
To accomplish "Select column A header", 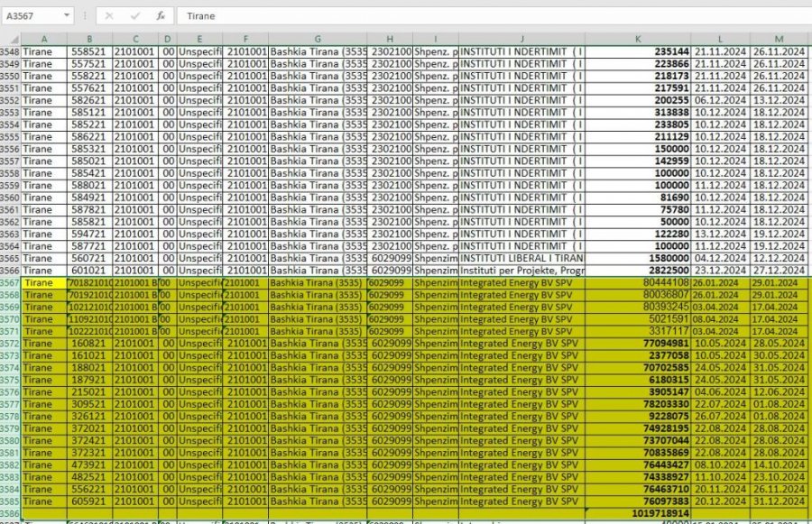I will [x=43, y=39].
